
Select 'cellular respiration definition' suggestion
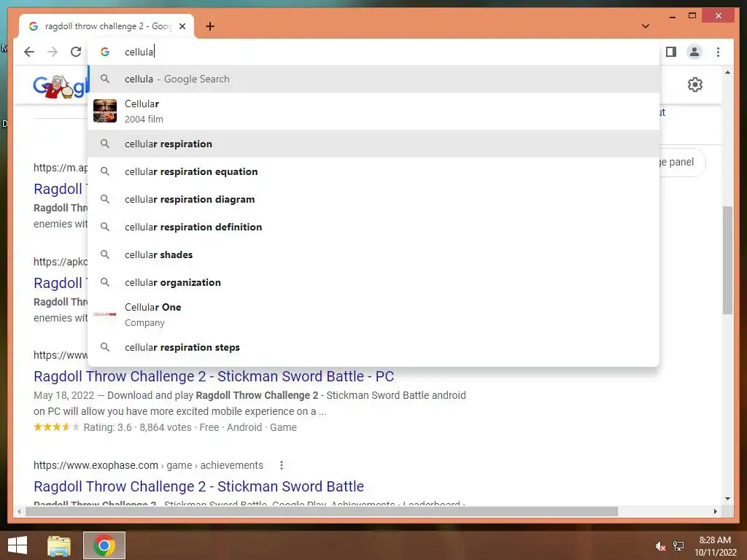point(373,227)
